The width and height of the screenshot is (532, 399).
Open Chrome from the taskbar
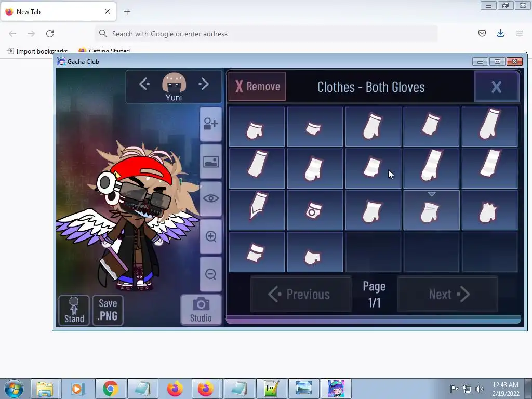(x=111, y=389)
